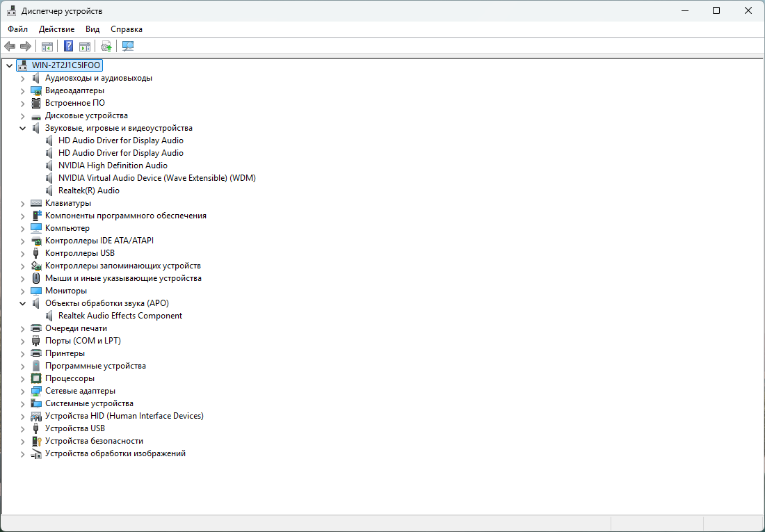Select the Устройства HID (Human Interface Devices) label
Viewport: 765px width, 532px height.
(124, 416)
